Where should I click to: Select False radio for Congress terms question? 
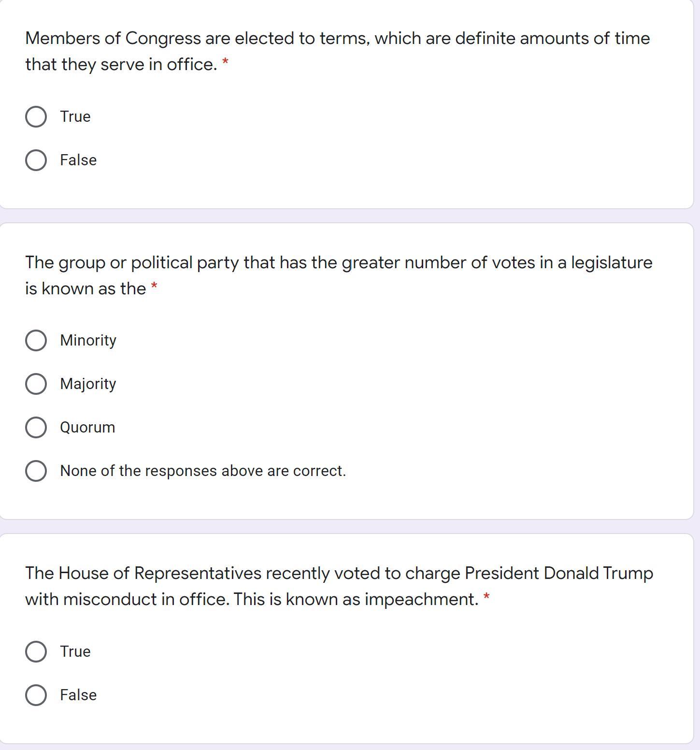click(36, 160)
